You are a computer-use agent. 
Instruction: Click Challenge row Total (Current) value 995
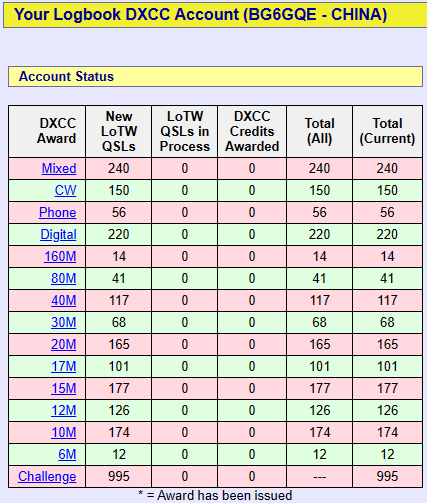click(387, 476)
